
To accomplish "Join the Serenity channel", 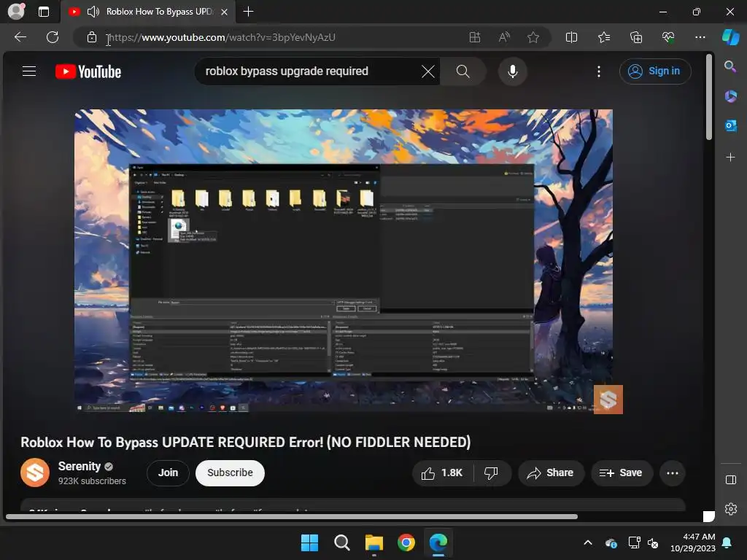I will [168, 472].
